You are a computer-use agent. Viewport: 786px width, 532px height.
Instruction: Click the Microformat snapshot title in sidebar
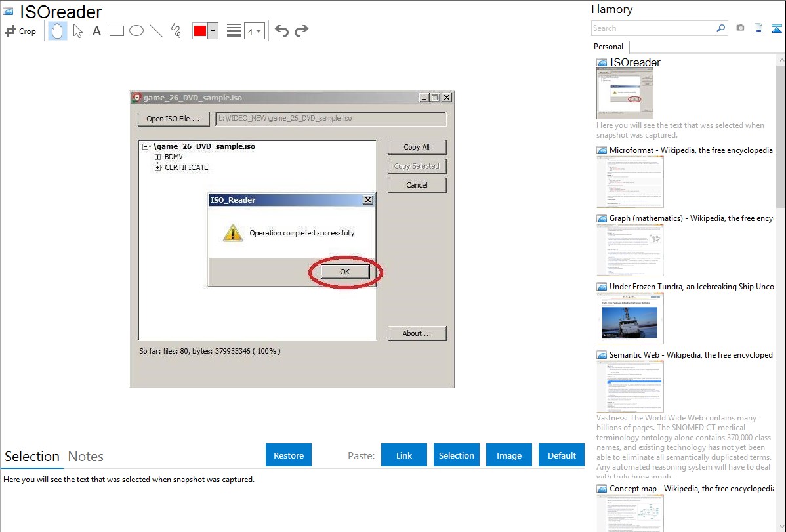691,150
